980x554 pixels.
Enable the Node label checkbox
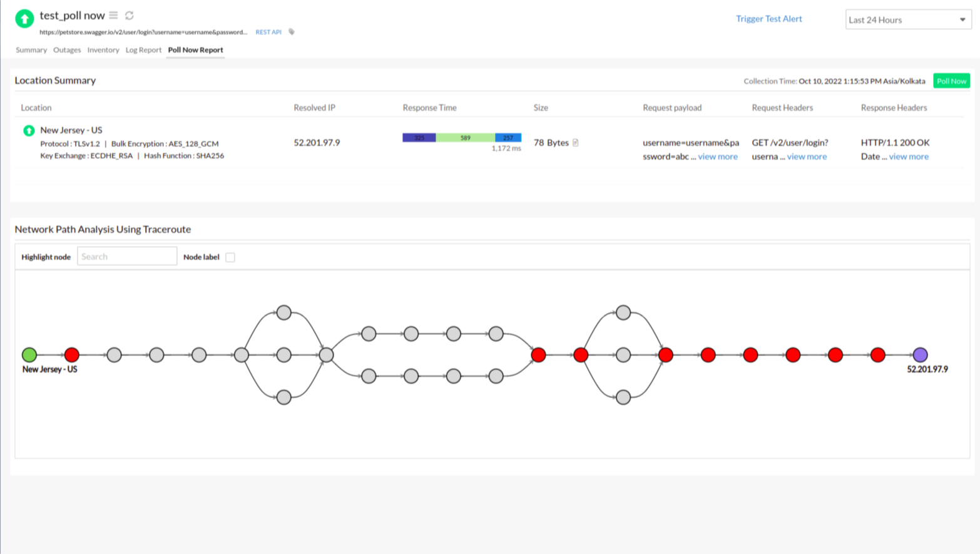pyautogui.click(x=230, y=257)
